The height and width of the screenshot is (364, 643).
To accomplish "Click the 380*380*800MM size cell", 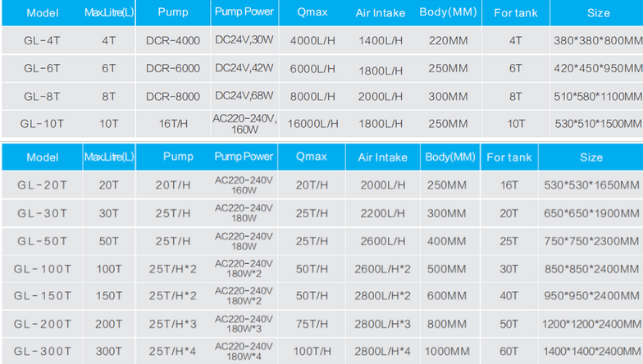I will (598, 39).
